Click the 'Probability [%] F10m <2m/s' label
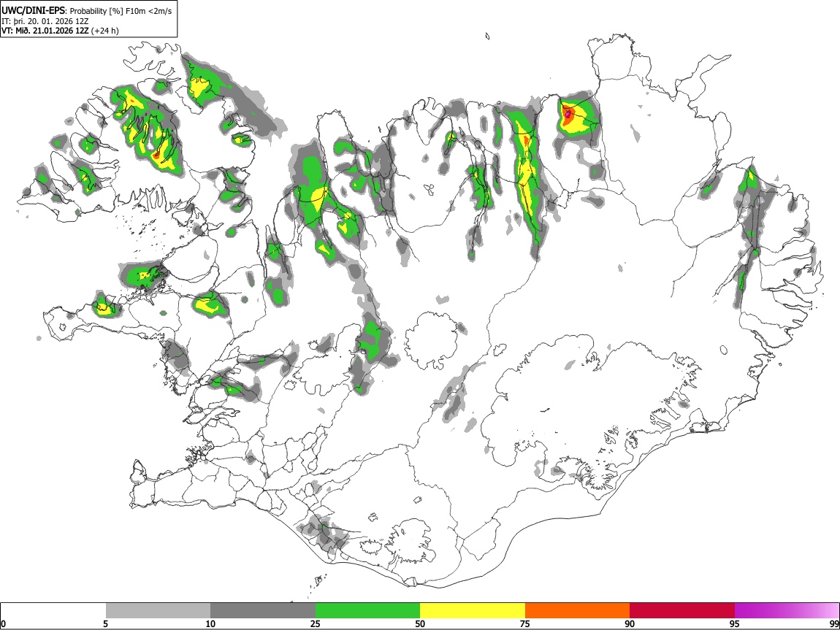 pyautogui.click(x=121, y=11)
